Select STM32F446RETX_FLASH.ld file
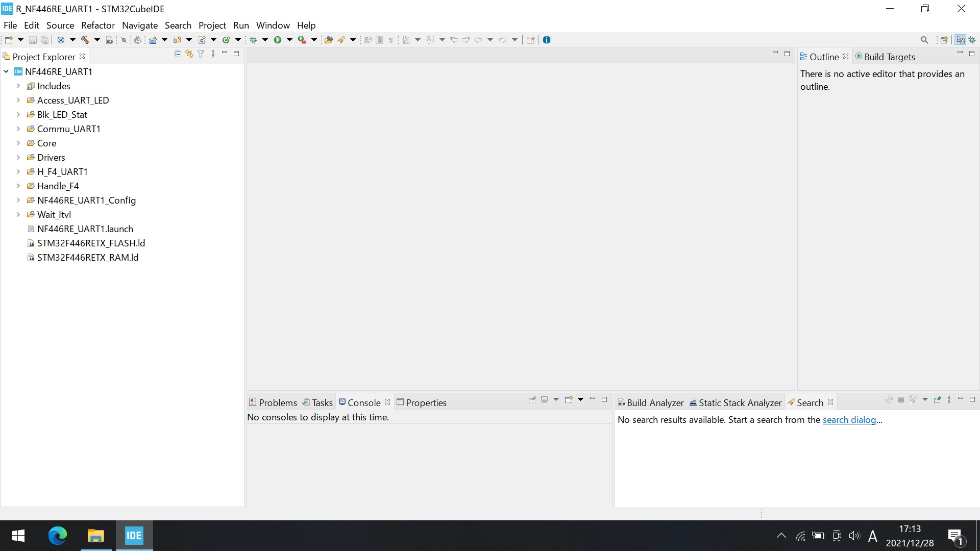The height and width of the screenshot is (554, 980). tap(86, 243)
